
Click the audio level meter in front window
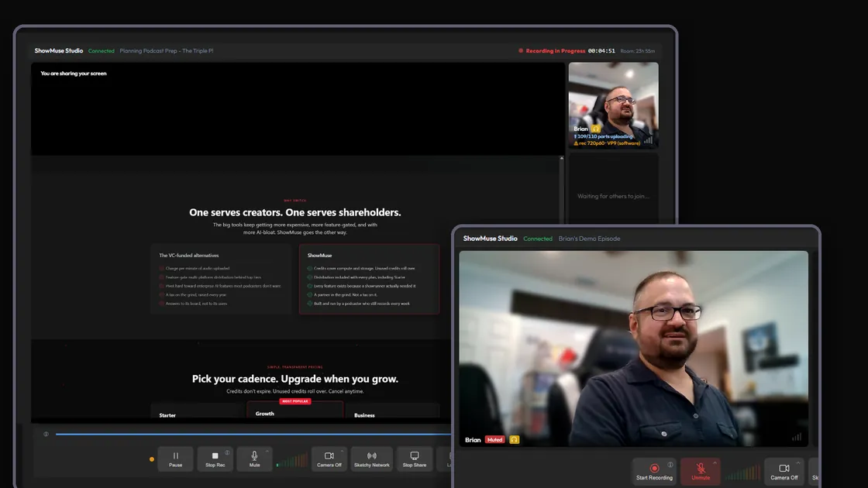[743, 473]
